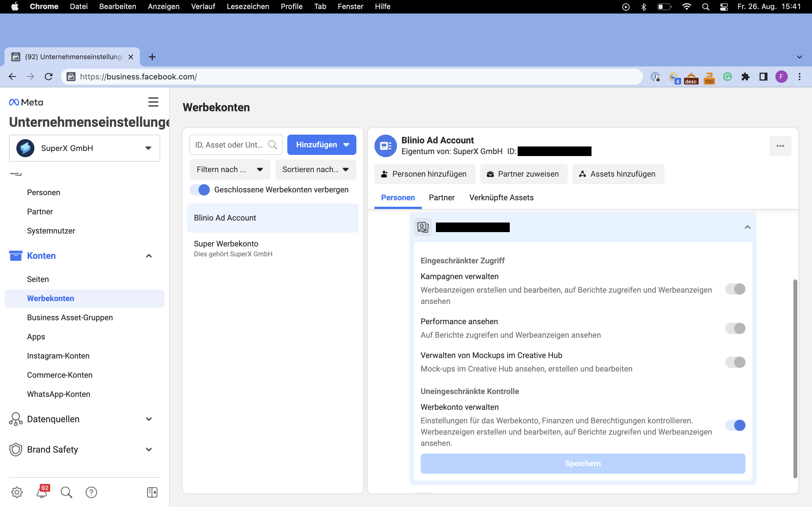Click the search magnifier icon in the sidebar footer
Viewport: 812px width, 507px height.
coord(66,492)
